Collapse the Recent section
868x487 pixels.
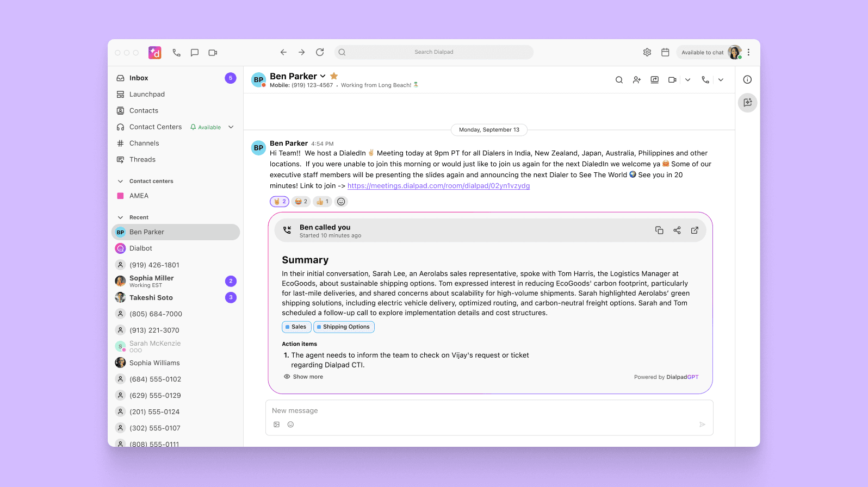click(120, 217)
